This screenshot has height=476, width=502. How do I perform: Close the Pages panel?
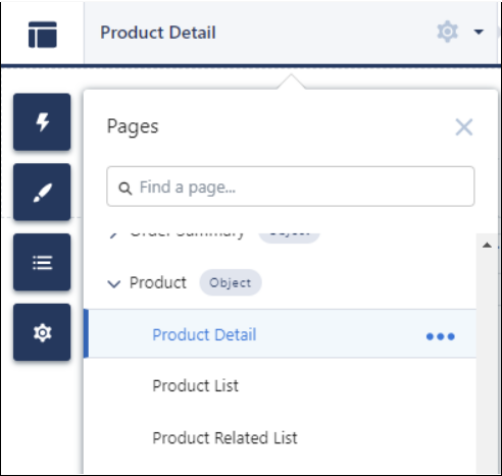(464, 127)
